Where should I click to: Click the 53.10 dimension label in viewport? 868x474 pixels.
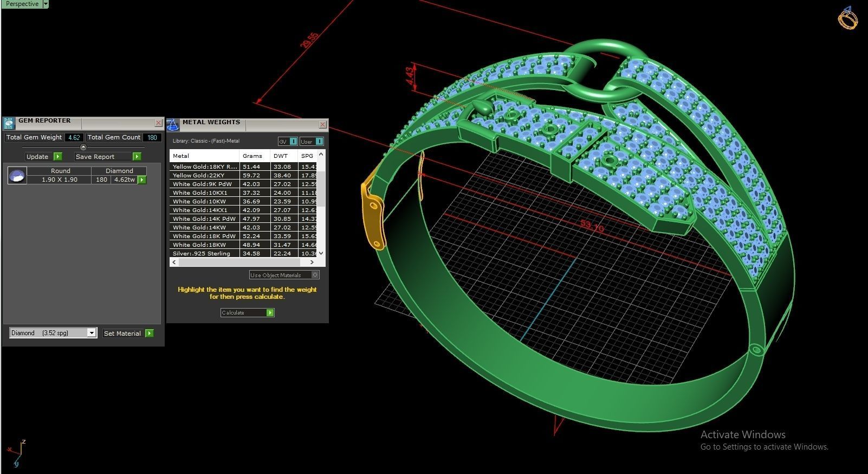pyautogui.click(x=592, y=226)
